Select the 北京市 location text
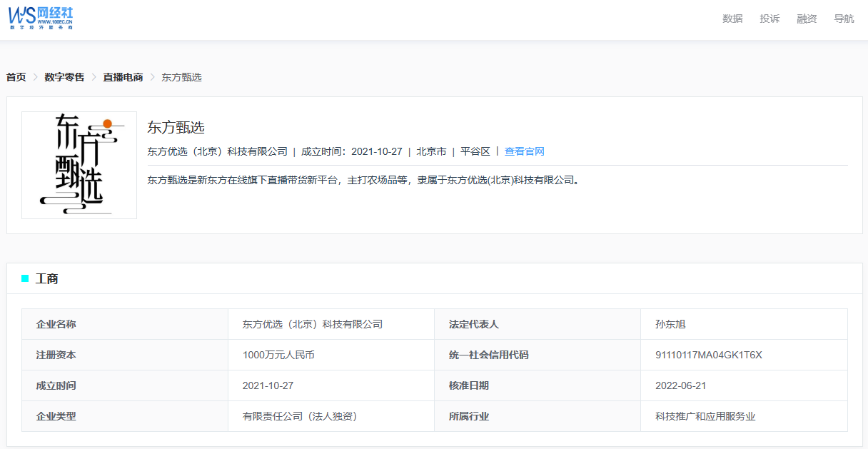The width and height of the screenshot is (868, 449). click(x=432, y=151)
